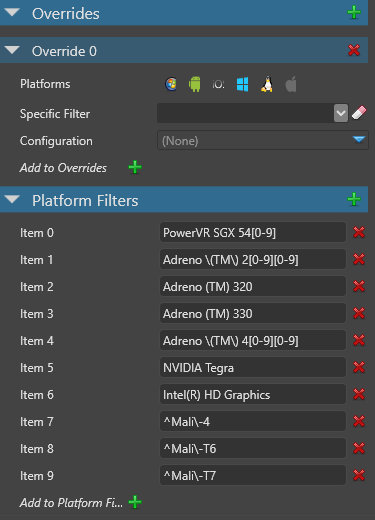Open the Configuration (None) dropdown
Image resolution: width=375 pixels, height=520 pixels.
pos(263,140)
